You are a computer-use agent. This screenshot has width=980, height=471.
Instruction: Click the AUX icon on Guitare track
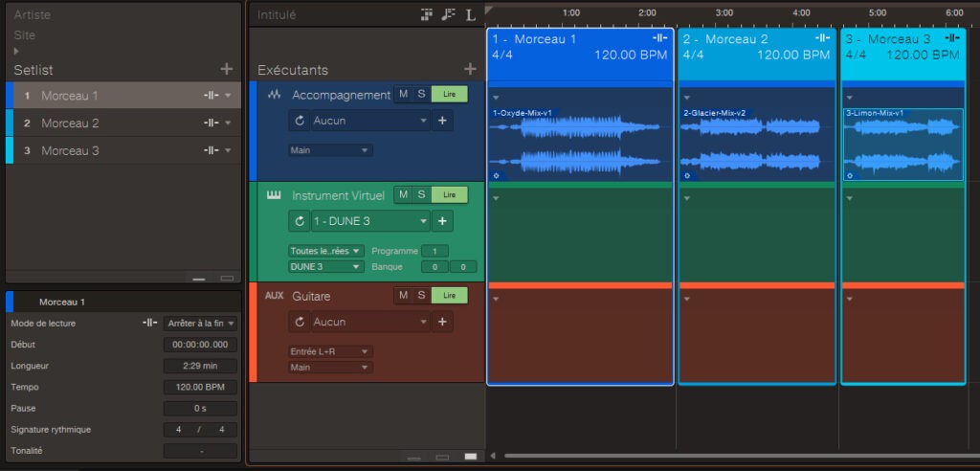pyautogui.click(x=275, y=296)
